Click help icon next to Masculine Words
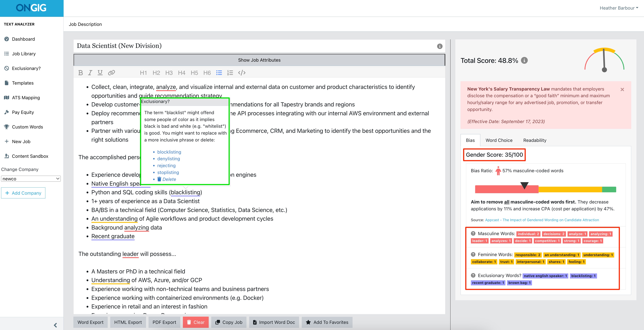Image resolution: width=644 pixels, height=330 pixels. click(473, 233)
